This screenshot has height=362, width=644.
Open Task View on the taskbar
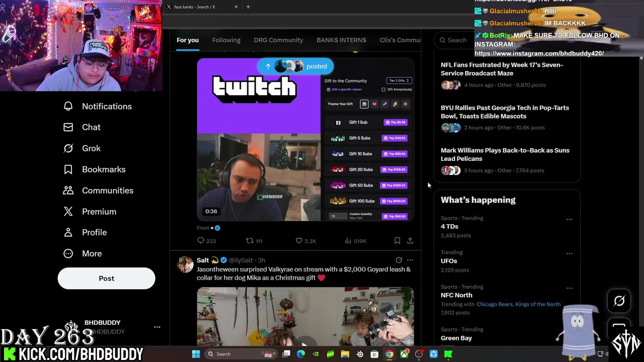click(286, 354)
